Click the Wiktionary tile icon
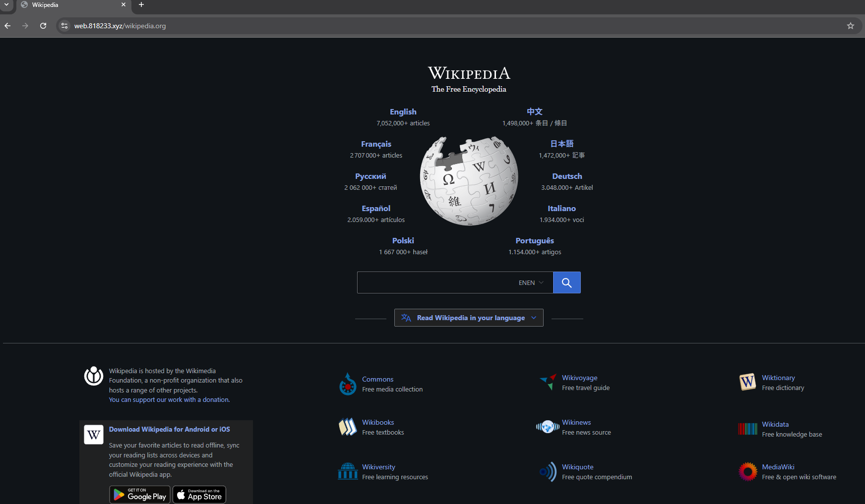Image resolution: width=865 pixels, height=504 pixels. pyautogui.click(x=747, y=382)
